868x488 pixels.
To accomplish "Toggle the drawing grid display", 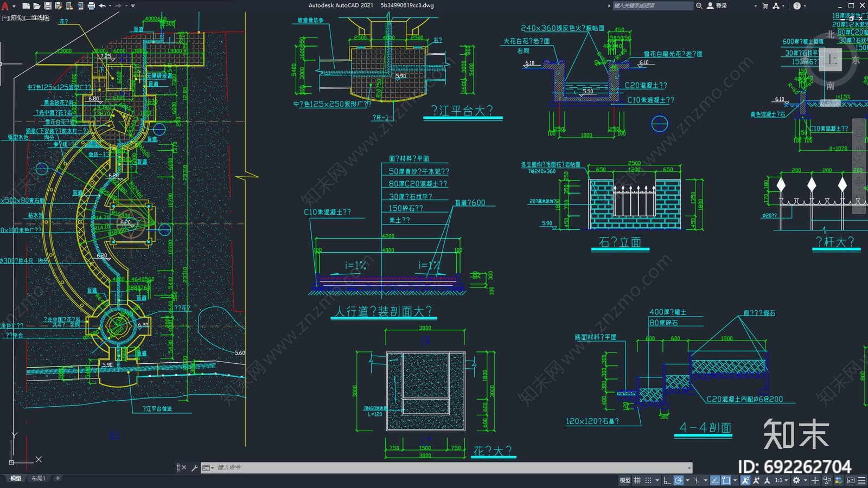I will 637,480.
